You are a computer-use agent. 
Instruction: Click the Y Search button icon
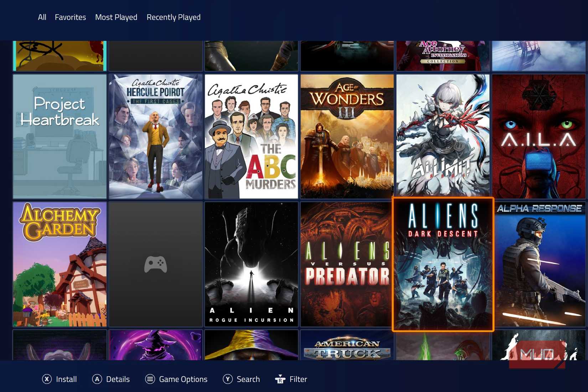[x=227, y=379]
